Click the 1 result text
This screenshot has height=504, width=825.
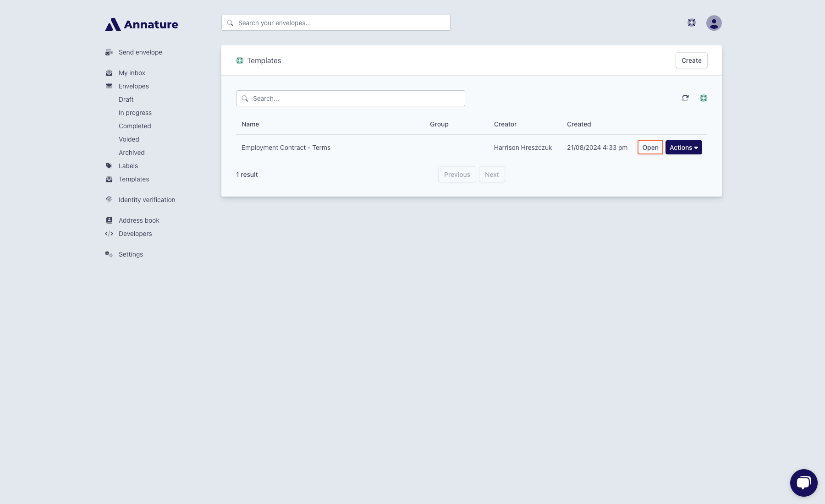[247, 175]
